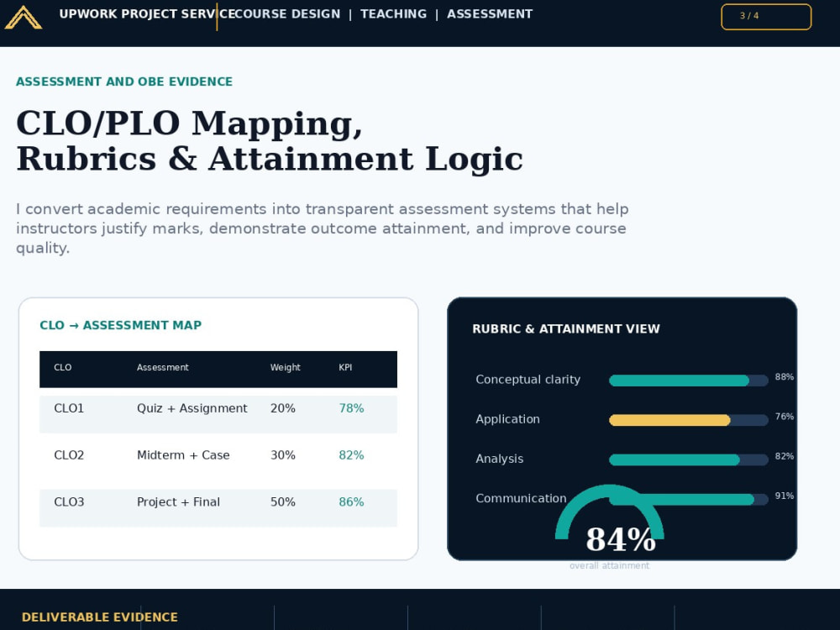Click the Conceptual clarity progress bar

[x=689, y=381]
